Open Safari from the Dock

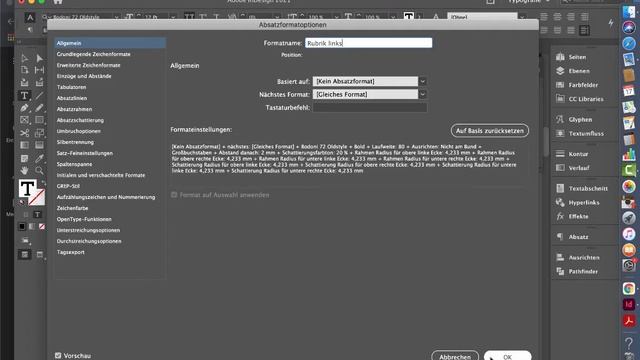click(629, 43)
